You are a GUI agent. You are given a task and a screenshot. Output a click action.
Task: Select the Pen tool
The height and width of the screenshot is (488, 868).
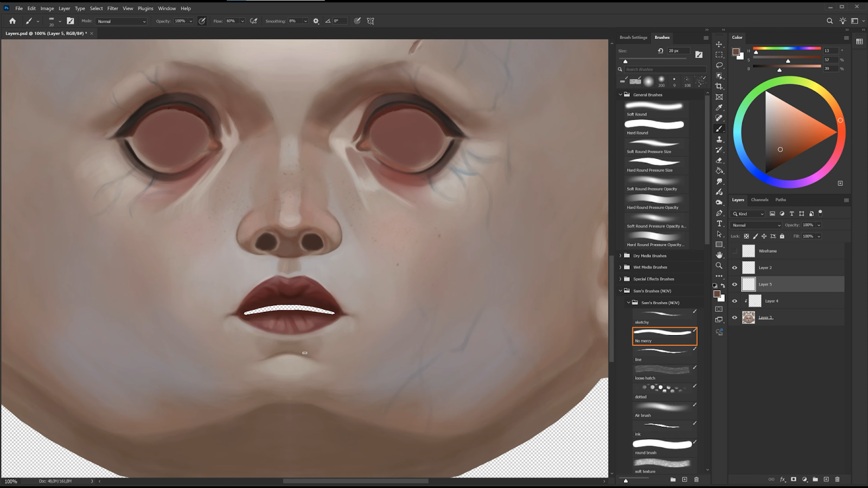pyautogui.click(x=719, y=213)
